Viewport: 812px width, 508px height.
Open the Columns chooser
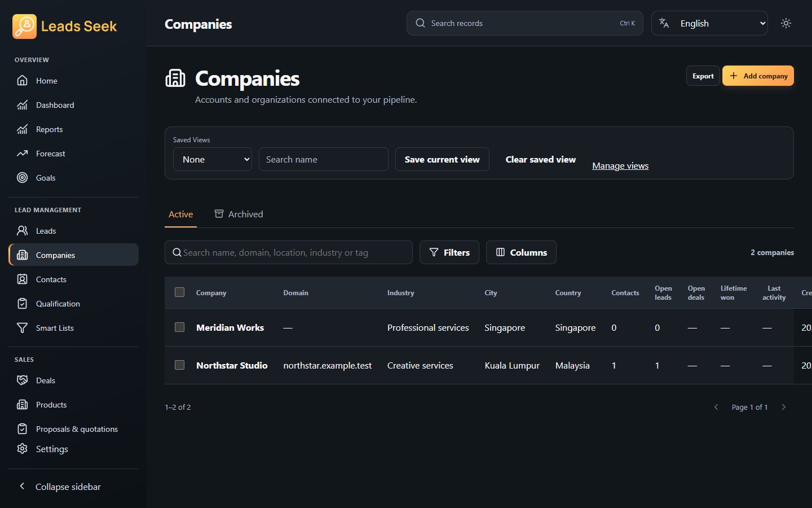(x=521, y=252)
